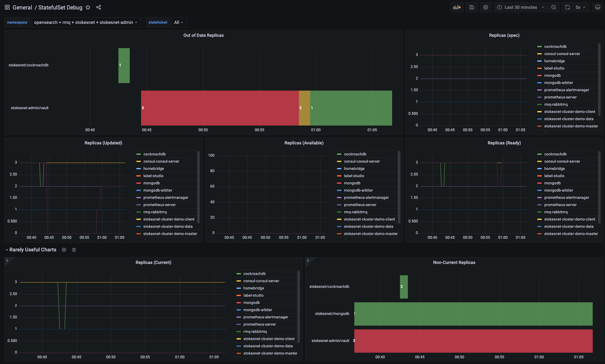Open the General folder link
This screenshot has height=364, width=605.
(22, 7)
